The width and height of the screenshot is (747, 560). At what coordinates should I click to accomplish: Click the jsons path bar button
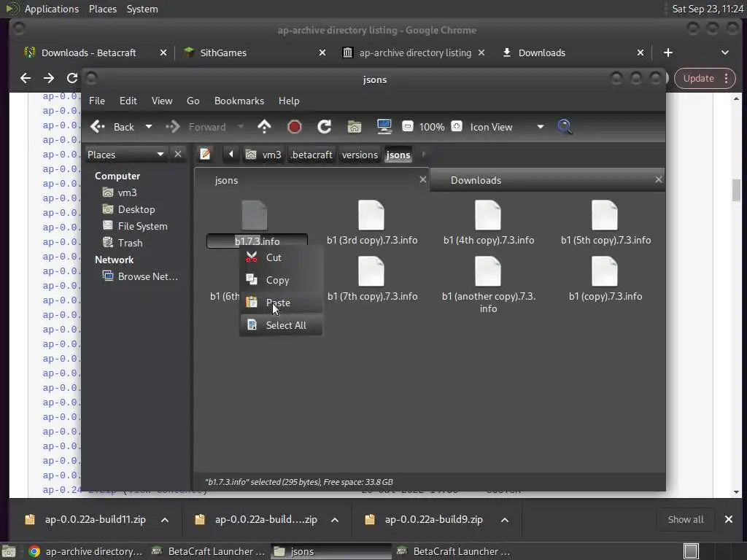(x=398, y=155)
